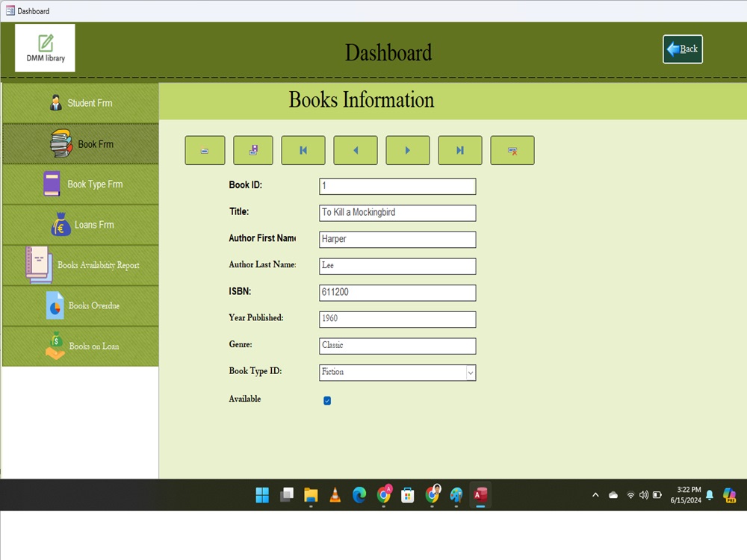Click the Title field with To Kill a Mockingbird
Viewport: 747px width, 560px height.
[x=397, y=213]
